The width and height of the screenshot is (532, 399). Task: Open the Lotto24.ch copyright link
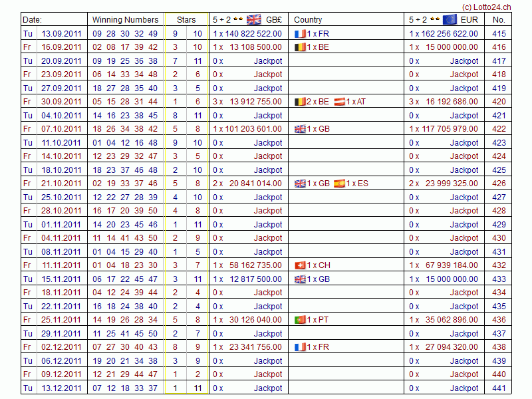click(x=486, y=6)
